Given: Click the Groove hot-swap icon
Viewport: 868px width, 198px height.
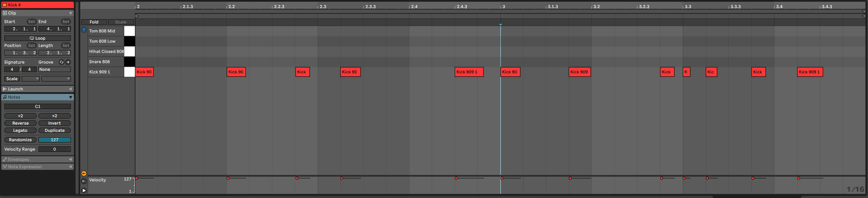Looking at the screenshot, I should (61, 62).
